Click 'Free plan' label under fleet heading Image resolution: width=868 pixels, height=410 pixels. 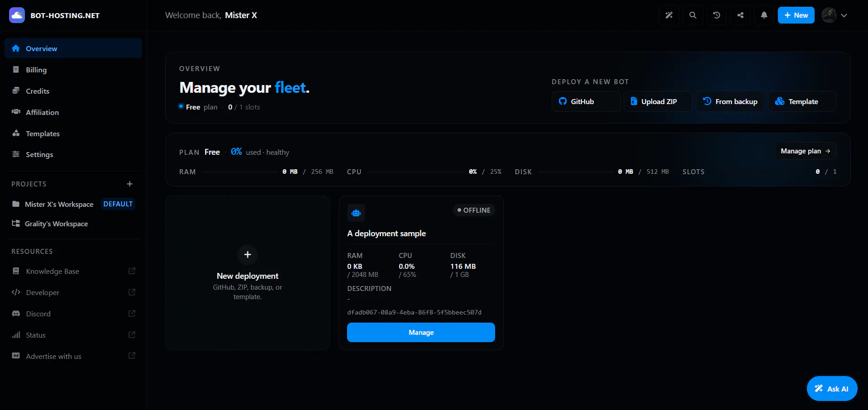[198, 107]
